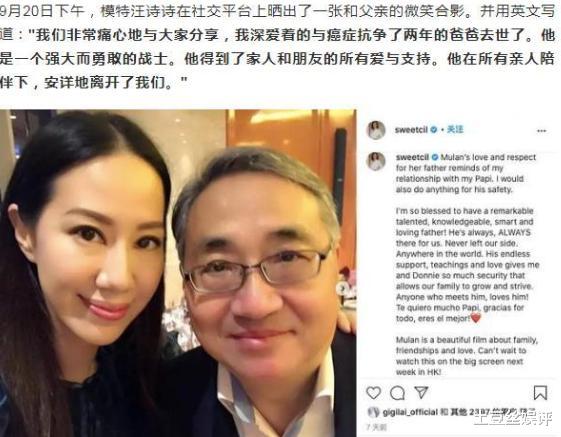The width and height of the screenshot is (561, 437).
Task: Open the three-dot more options menu
Action: pyautogui.click(x=542, y=131)
